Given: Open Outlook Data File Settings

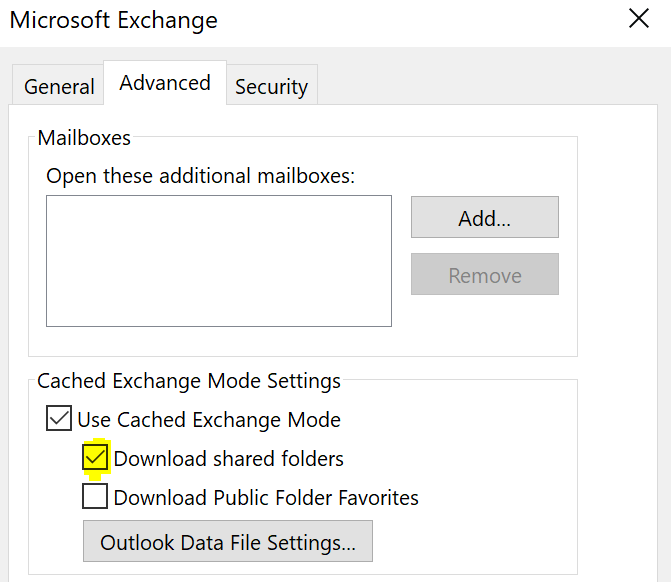Looking at the screenshot, I should pyautogui.click(x=228, y=541).
